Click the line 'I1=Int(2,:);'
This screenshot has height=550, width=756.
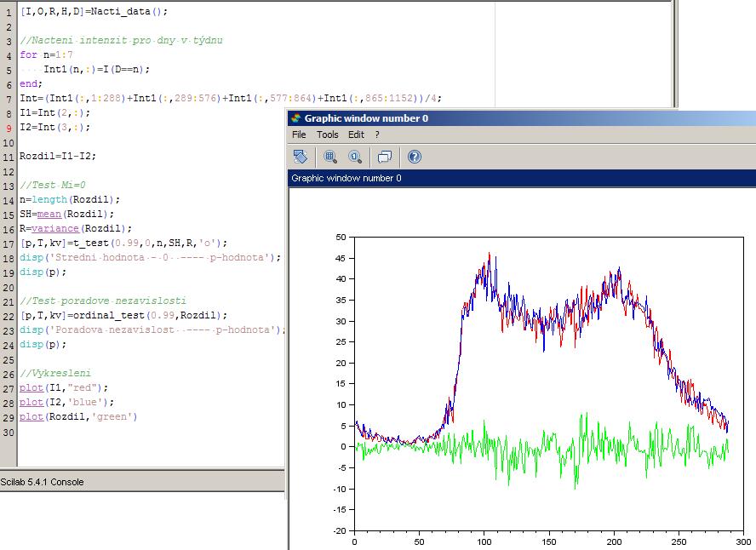pos(55,112)
